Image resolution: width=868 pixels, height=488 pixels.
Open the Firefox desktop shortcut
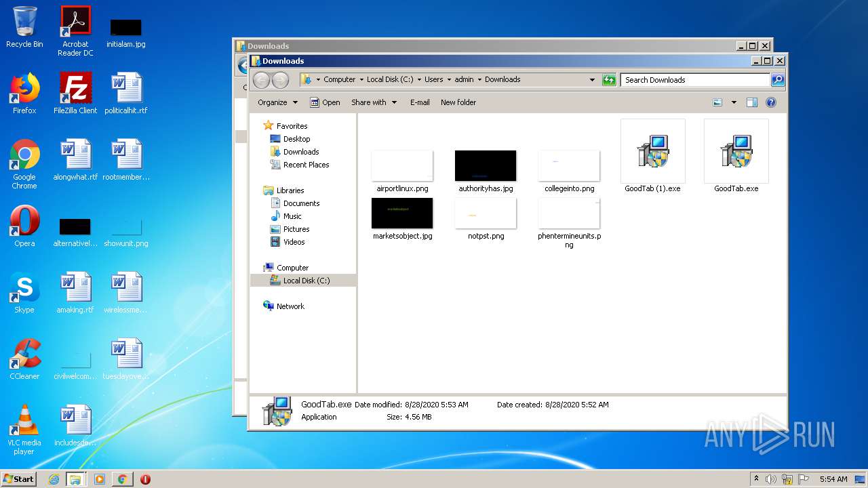(24, 94)
